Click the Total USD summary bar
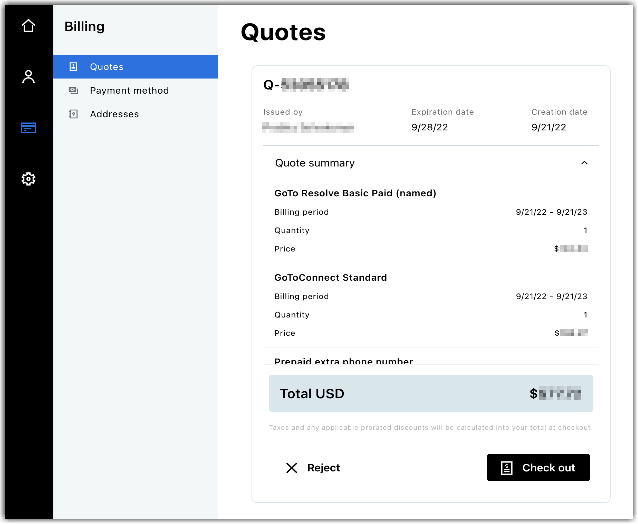This screenshot has height=524, width=638. pos(431,393)
